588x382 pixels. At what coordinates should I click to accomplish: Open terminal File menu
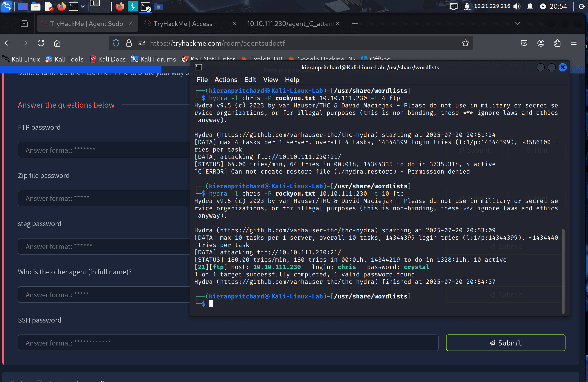point(202,80)
